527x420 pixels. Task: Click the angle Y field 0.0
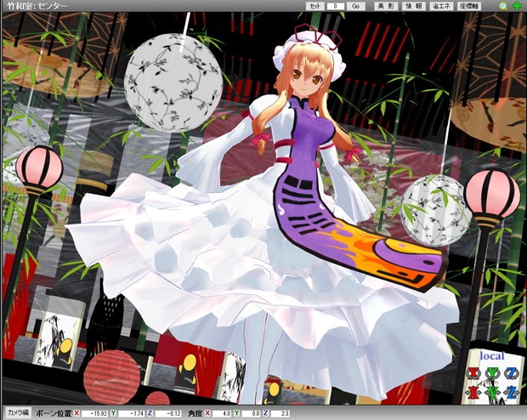[251, 413]
